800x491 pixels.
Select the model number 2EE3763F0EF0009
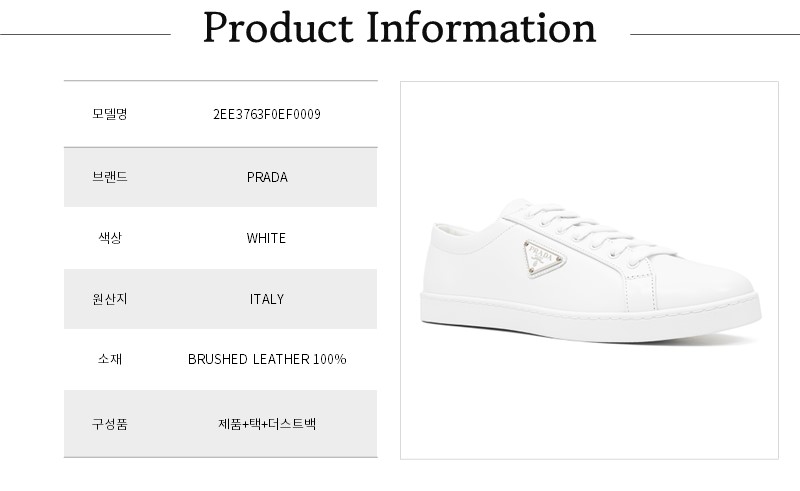coord(267,114)
